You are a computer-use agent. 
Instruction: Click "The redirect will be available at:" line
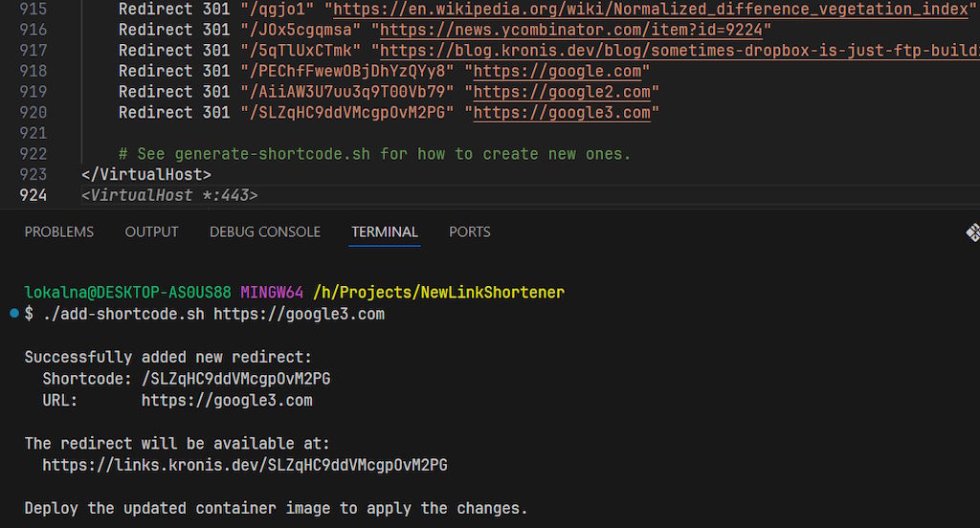(x=177, y=444)
